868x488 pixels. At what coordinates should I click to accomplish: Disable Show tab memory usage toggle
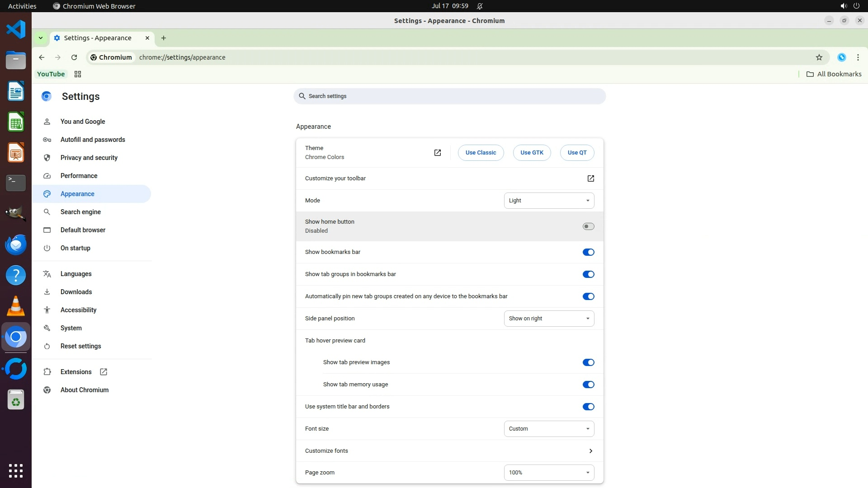588,385
